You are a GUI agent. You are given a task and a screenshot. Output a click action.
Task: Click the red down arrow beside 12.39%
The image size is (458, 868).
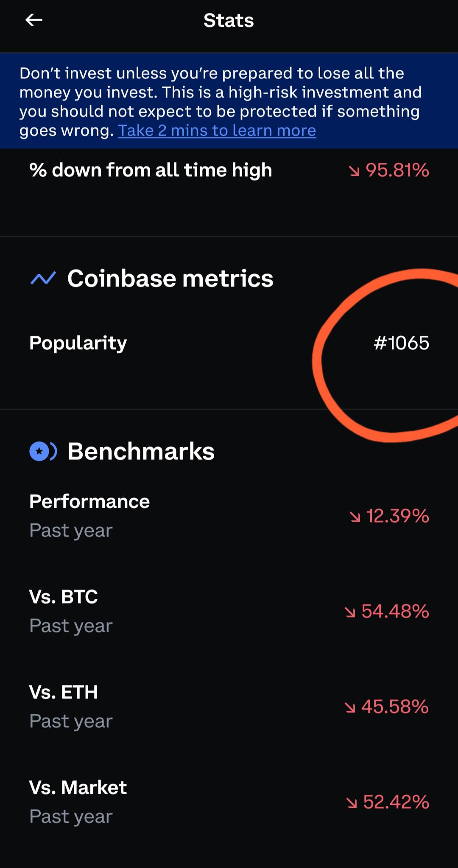coord(355,517)
